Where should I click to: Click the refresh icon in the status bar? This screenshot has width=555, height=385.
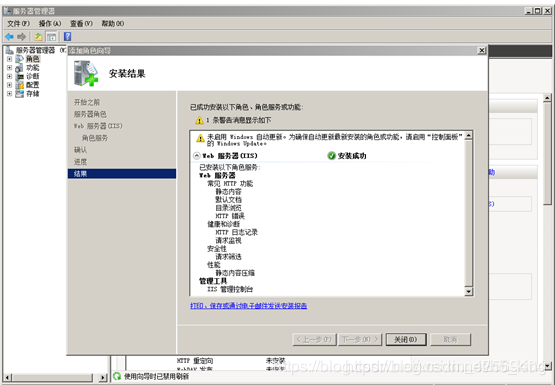click(x=117, y=376)
